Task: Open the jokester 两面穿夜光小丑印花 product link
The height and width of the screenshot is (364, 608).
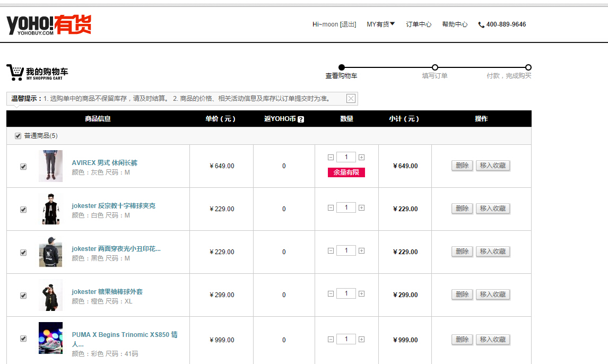Action: (x=116, y=249)
